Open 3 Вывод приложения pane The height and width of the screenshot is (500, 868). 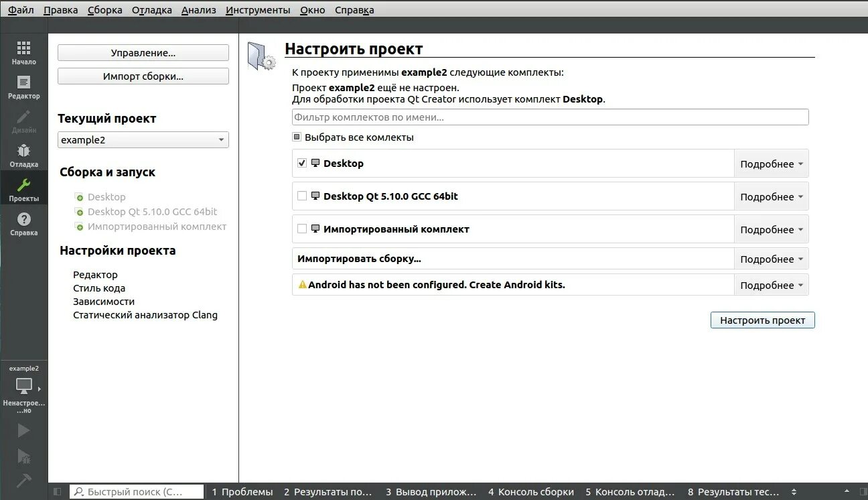(431, 492)
